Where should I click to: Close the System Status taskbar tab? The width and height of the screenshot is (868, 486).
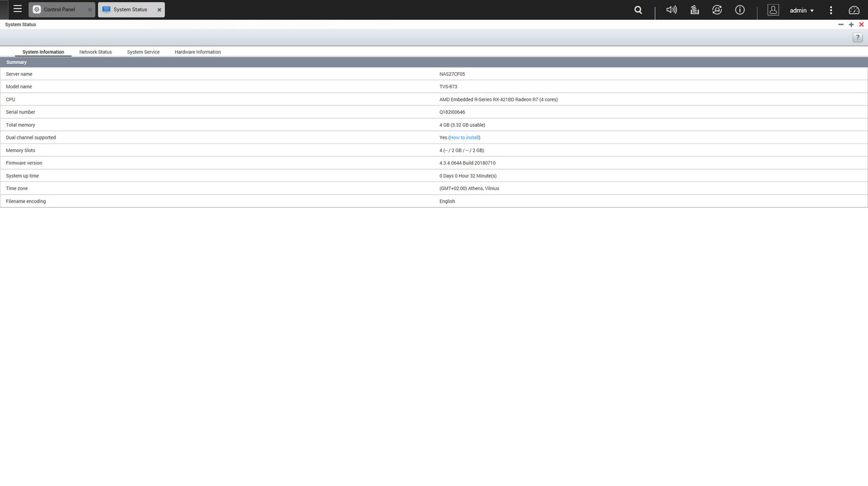159,10
